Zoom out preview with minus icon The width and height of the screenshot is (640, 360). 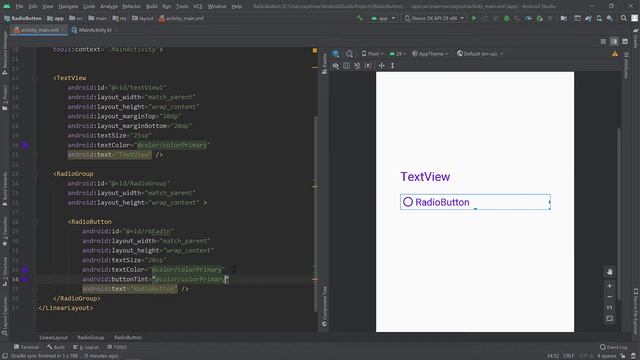point(609,297)
